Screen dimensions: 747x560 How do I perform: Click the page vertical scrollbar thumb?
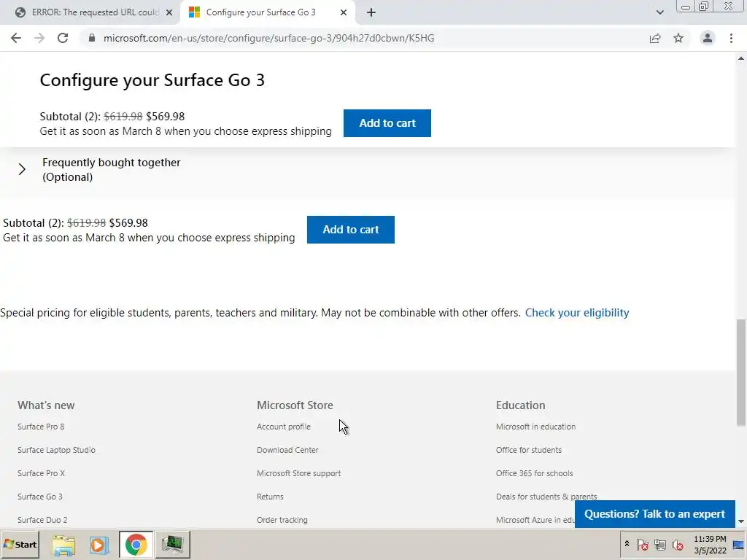pos(741,373)
